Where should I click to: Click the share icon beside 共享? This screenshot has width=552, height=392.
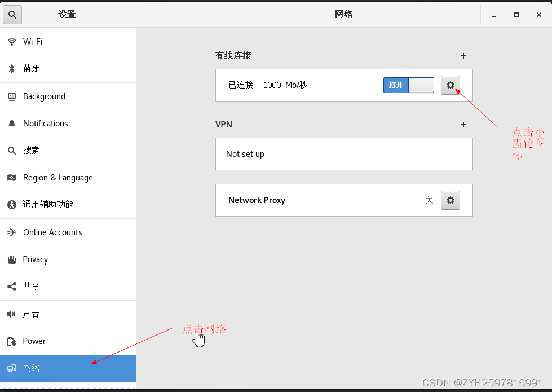point(12,287)
